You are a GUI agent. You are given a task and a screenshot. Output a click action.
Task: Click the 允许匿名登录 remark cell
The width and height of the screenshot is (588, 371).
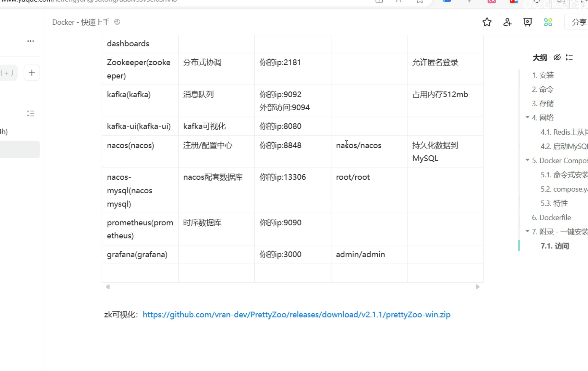(x=445, y=69)
